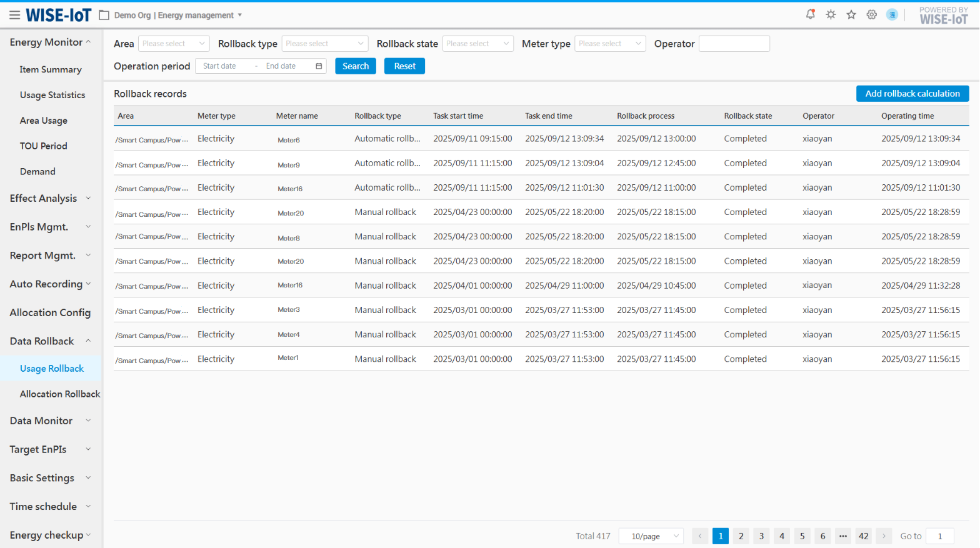Go to page 42
Image resolution: width=980 pixels, height=548 pixels.
863,536
